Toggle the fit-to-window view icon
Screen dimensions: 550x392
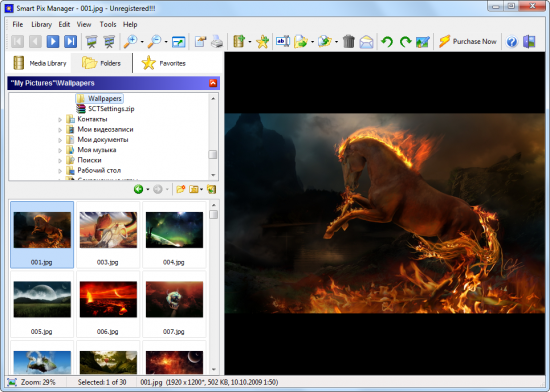pyautogui.click(x=179, y=42)
